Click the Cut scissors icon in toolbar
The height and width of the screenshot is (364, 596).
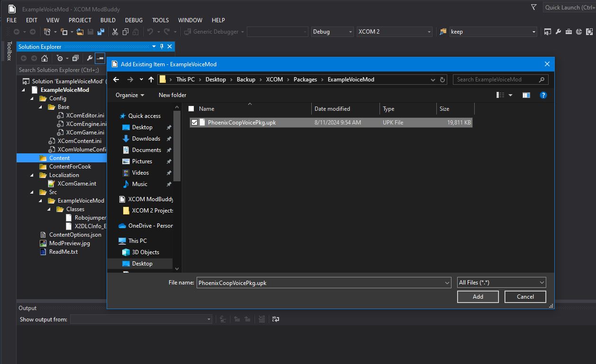115,32
